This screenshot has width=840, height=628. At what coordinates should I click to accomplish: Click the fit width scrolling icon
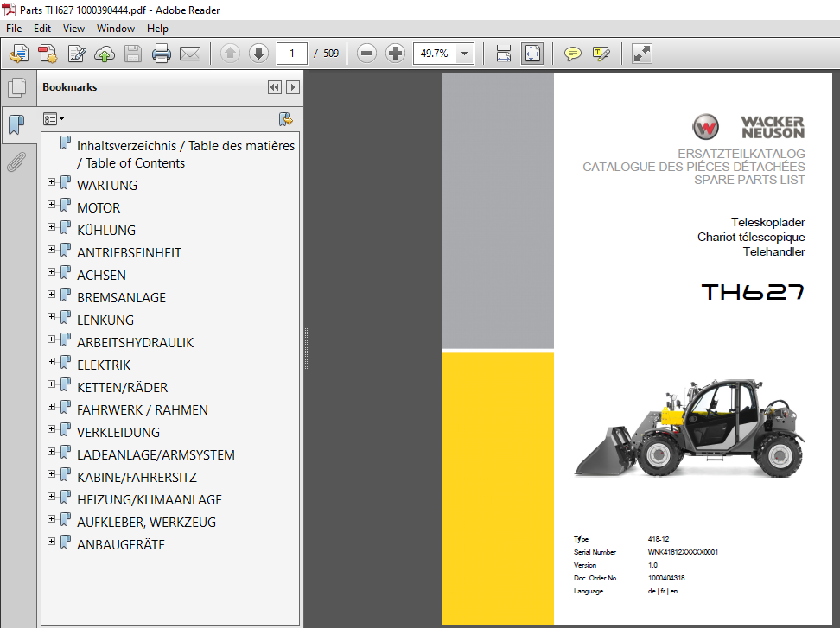(504, 54)
